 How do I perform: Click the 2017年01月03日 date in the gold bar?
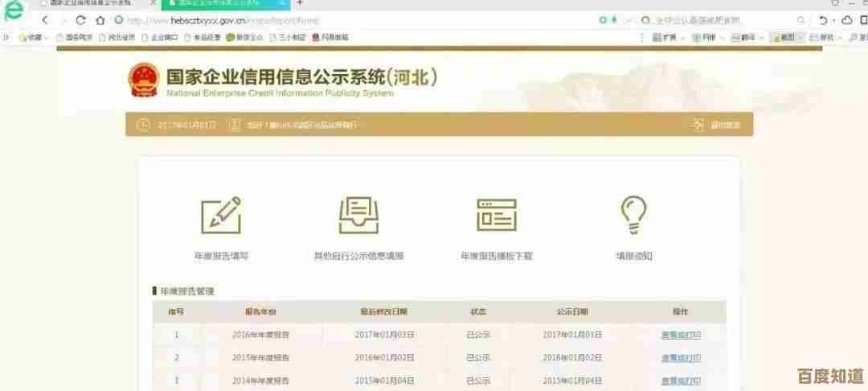[187, 126]
